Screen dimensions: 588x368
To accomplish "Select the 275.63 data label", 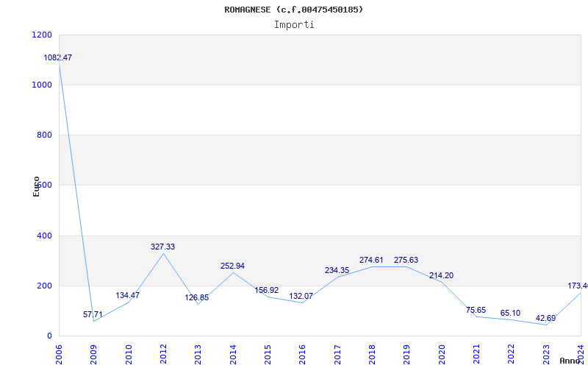I will click(x=406, y=261).
